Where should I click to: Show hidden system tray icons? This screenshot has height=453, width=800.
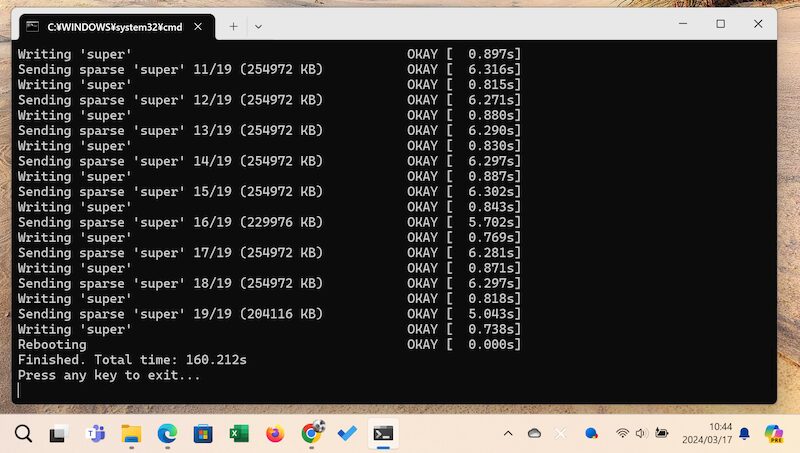(x=508, y=433)
